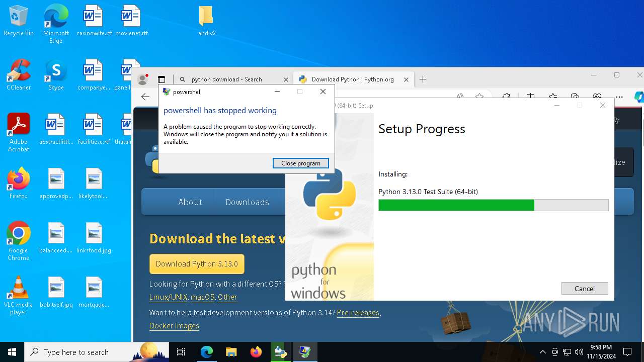This screenshot has width=644, height=362.
Task: Click Close program in powershell dialog
Action: coord(301,163)
